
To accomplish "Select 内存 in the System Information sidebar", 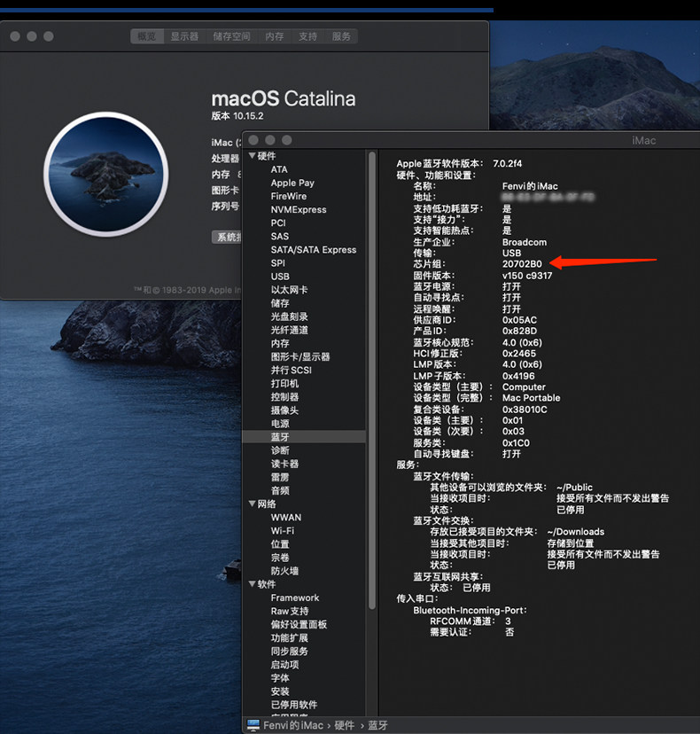I will (280, 344).
